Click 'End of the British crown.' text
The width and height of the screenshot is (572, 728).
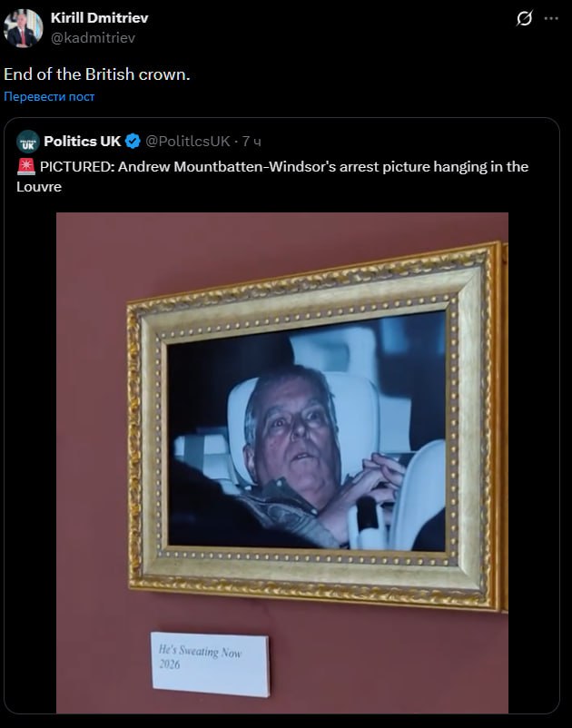[x=97, y=74]
